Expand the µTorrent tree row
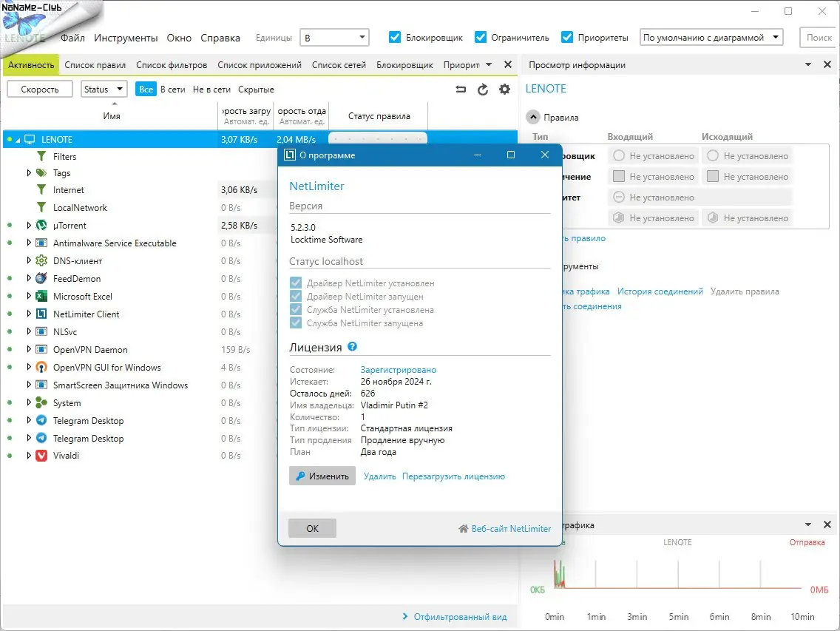Screen dimensions: 840x631 [x=29, y=225]
